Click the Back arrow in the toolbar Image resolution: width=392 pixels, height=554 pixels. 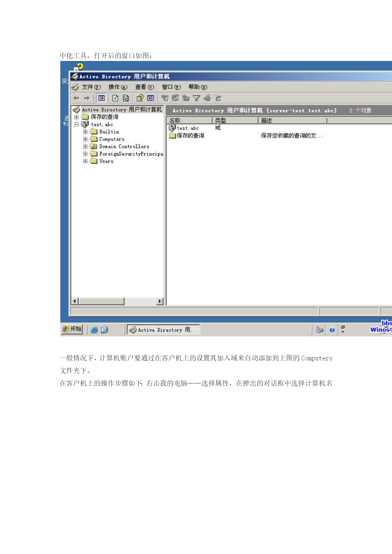pos(76,98)
